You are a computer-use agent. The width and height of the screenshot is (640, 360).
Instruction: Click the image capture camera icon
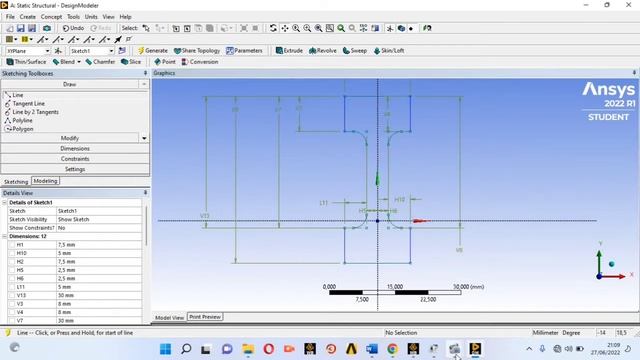tap(47, 28)
